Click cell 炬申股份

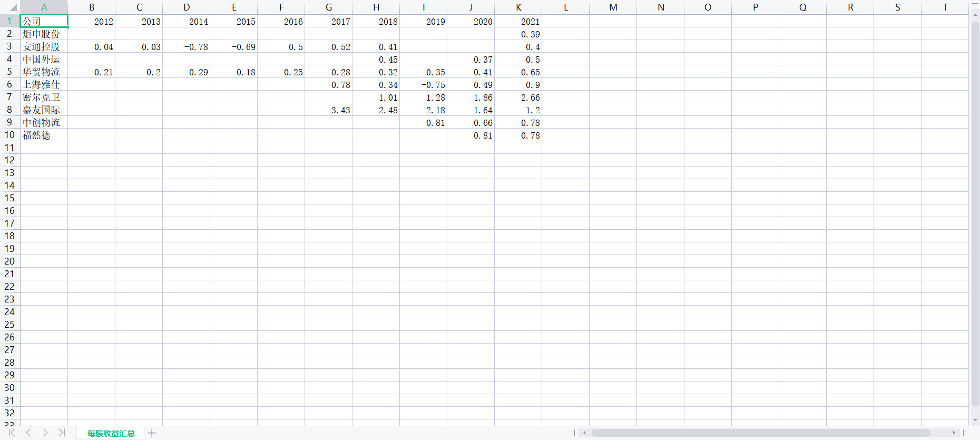(x=44, y=34)
